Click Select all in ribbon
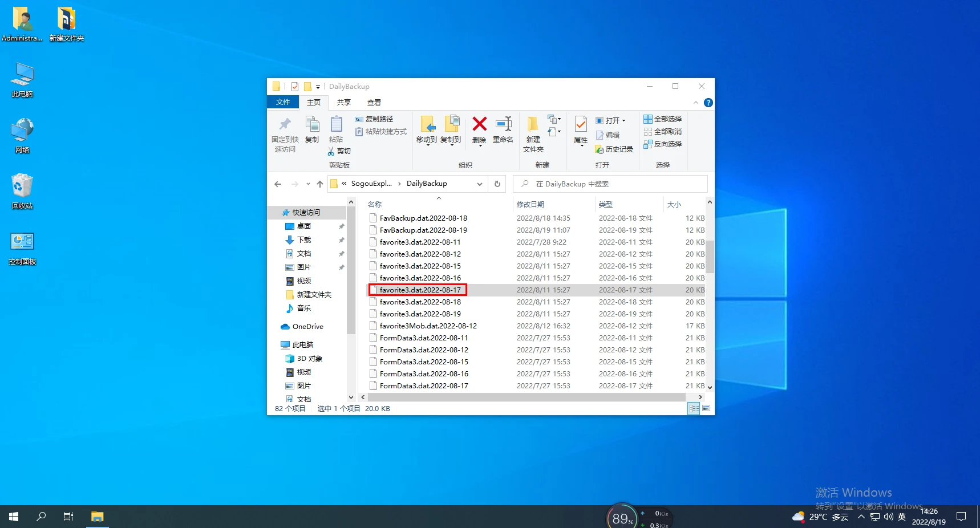980x528 pixels. pos(663,119)
